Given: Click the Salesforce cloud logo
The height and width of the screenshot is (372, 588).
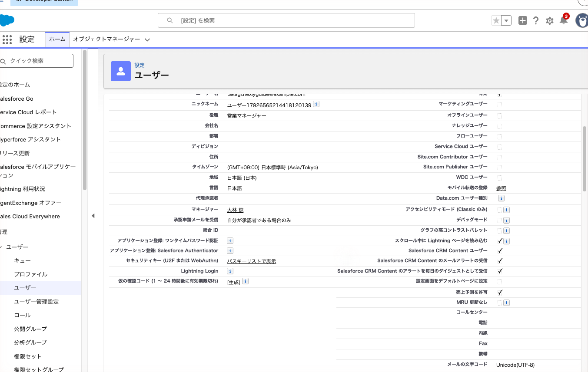Looking at the screenshot, I should [7, 20].
